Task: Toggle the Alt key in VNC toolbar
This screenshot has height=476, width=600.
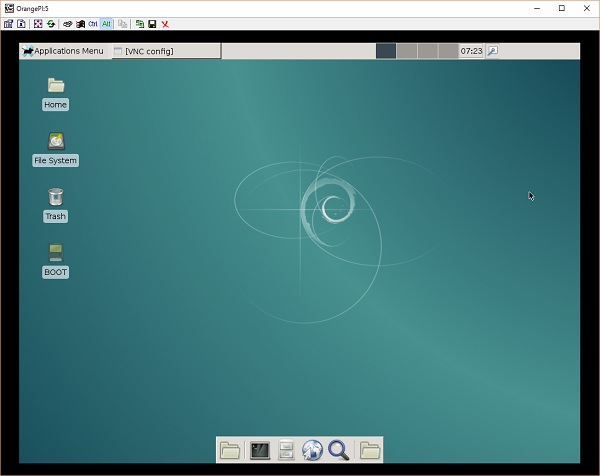Action: 107,23
